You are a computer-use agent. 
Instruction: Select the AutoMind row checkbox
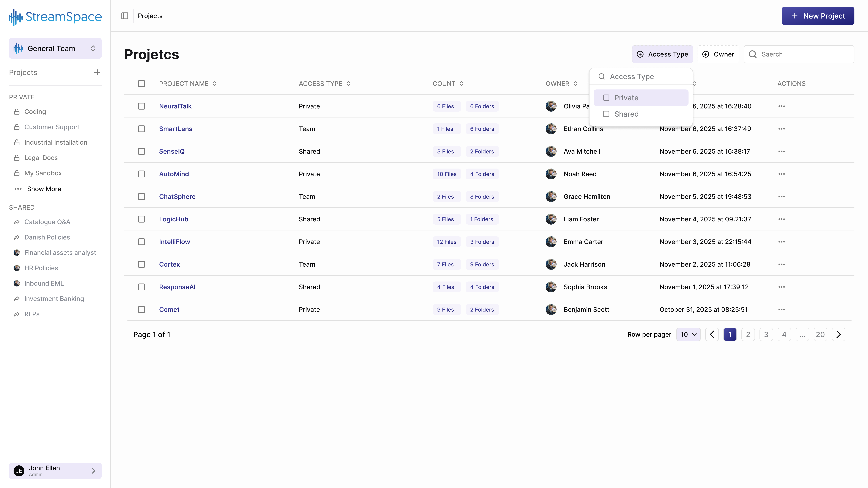(141, 174)
